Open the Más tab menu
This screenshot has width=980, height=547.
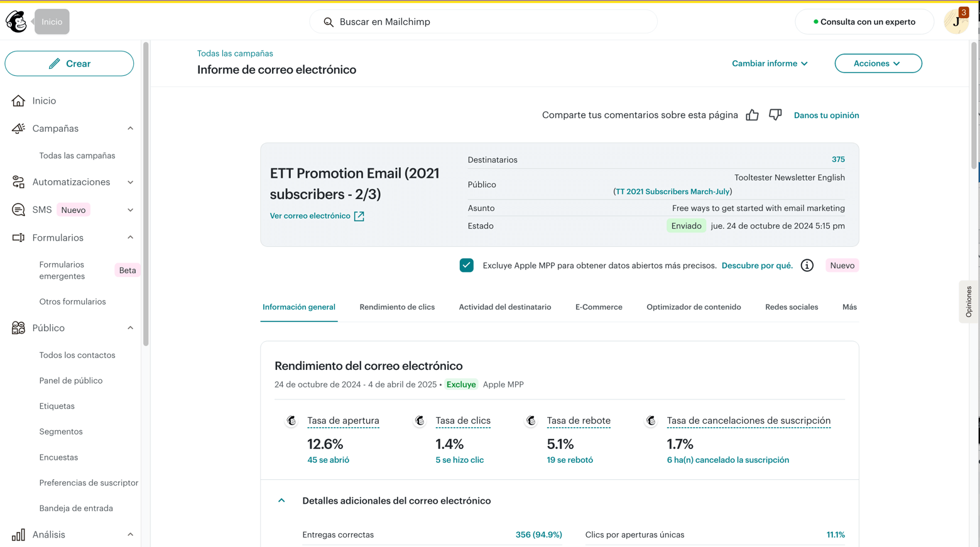click(849, 307)
